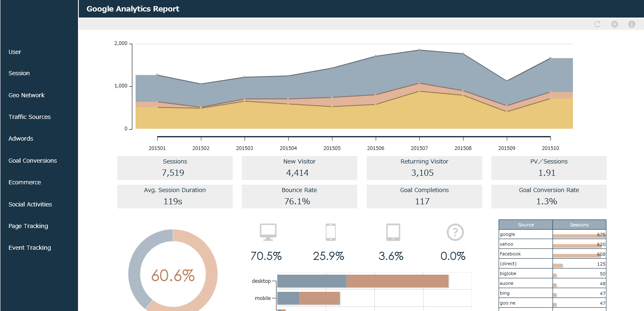Open the settings gear icon
644x311 pixels.
pyautogui.click(x=615, y=24)
